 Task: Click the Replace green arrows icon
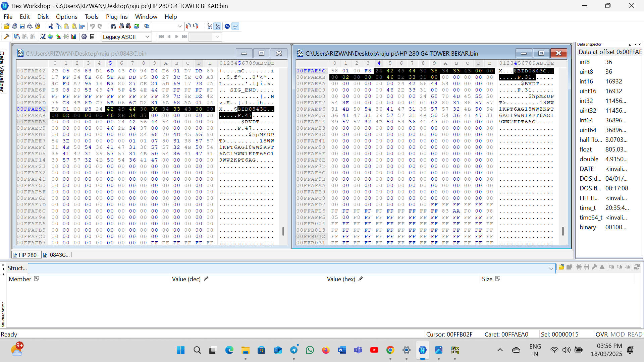click(x=137, y=26)
